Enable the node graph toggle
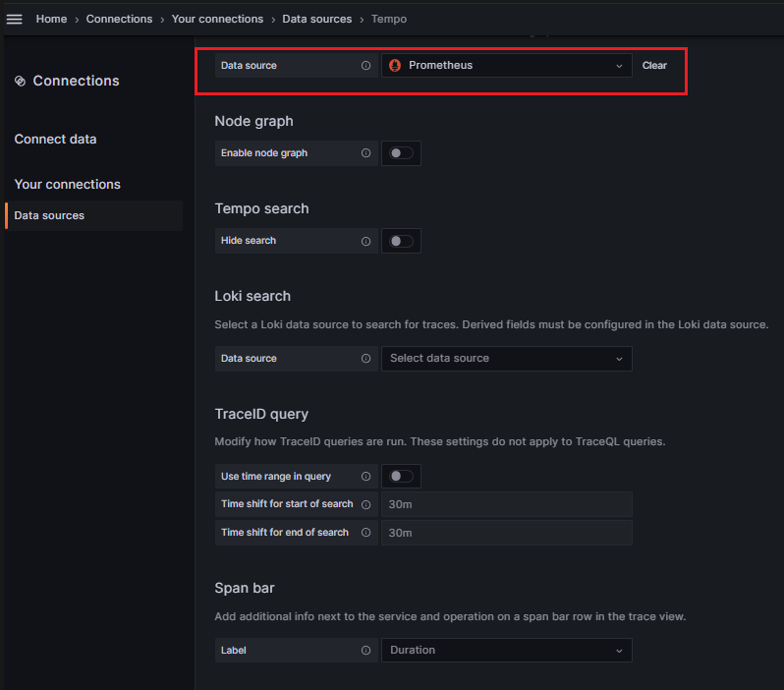This screenshot has width=784, height=690. click(x=401, y=153)
